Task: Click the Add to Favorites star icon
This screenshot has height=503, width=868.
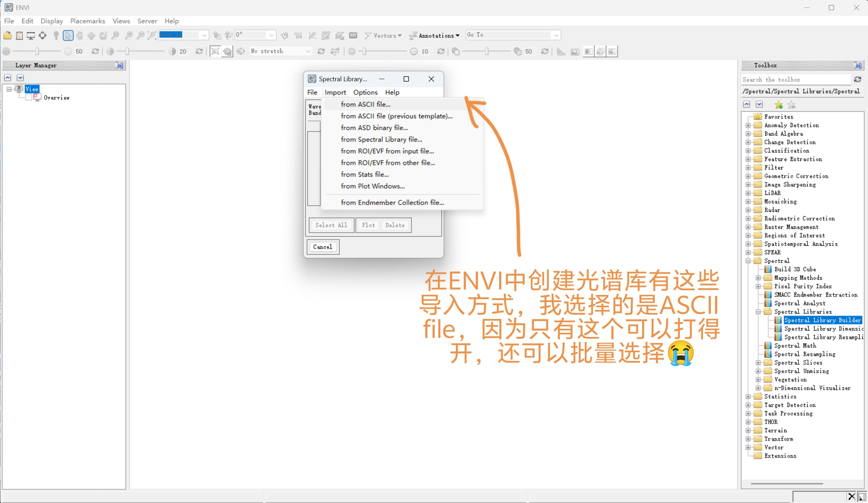Action: pos(778,105)
